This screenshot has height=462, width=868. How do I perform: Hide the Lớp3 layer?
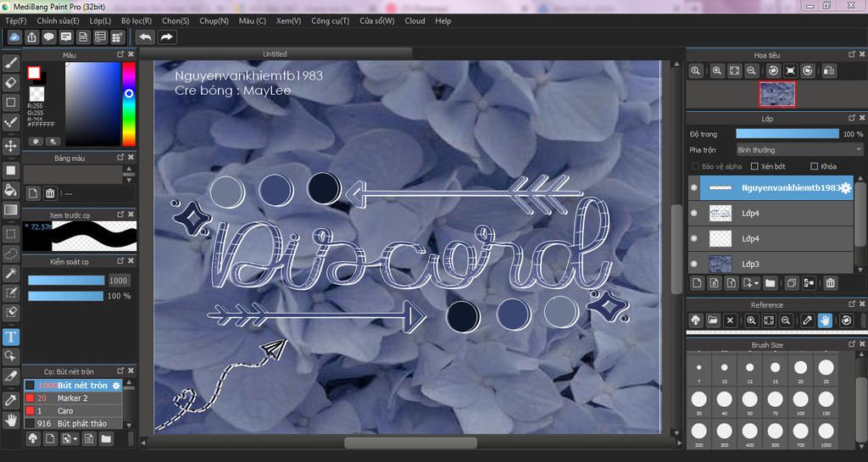pyautogui.click(x=694, y=264)
